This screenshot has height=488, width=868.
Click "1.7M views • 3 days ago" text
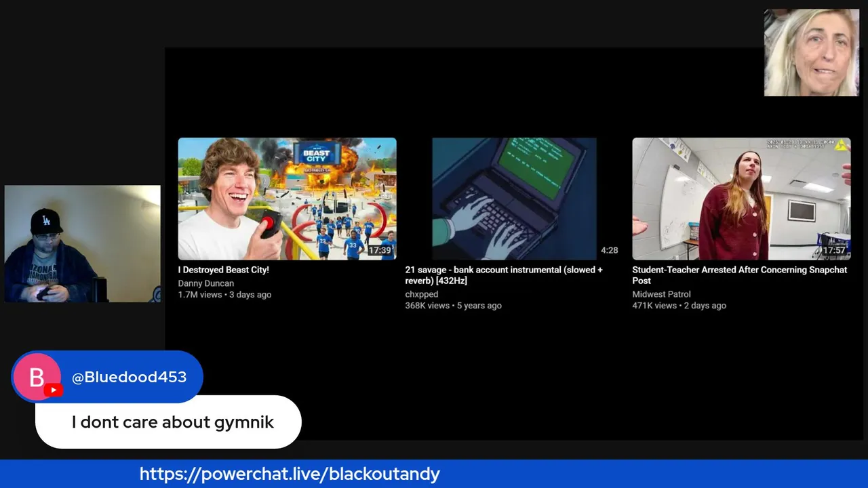point(224,295)
